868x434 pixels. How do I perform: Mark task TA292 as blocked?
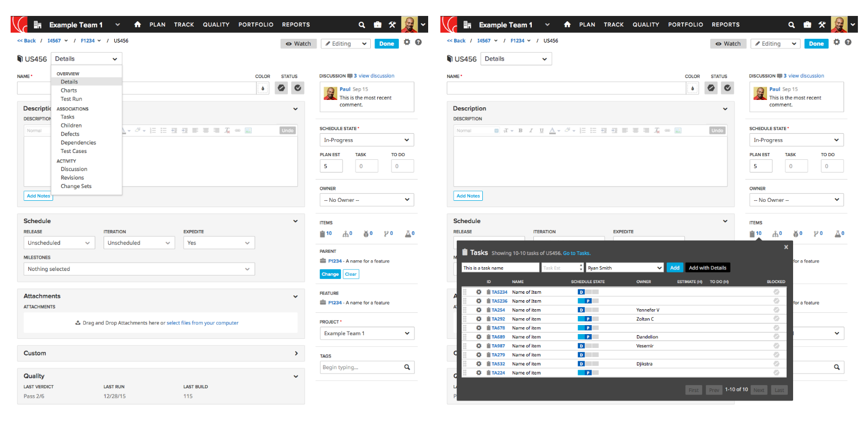pyautogui.click(x=776, y=319)
